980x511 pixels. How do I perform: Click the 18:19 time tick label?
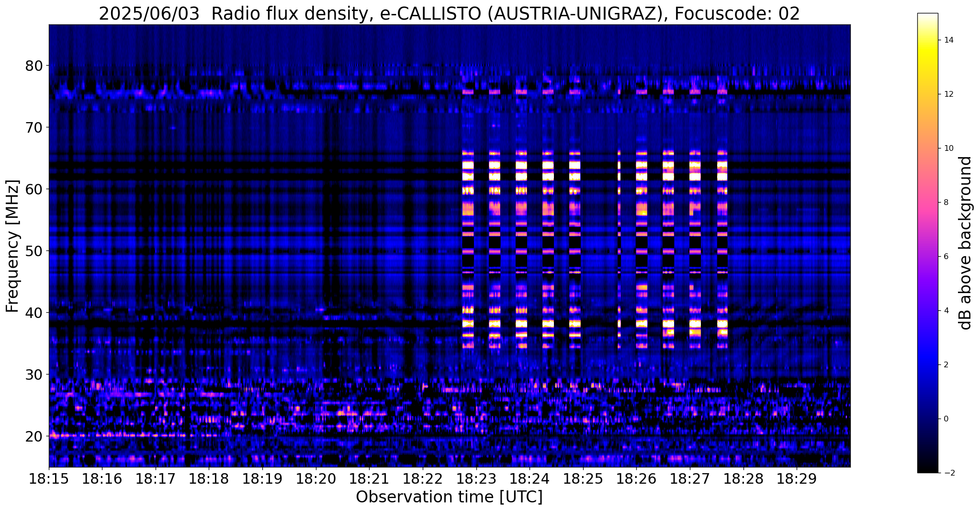262,479
